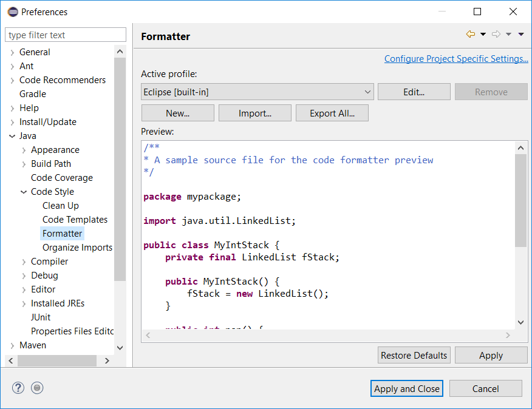Viewport: 532px width, 409px height.
Task: Click the Edit button for the profile
Action: 414,92
